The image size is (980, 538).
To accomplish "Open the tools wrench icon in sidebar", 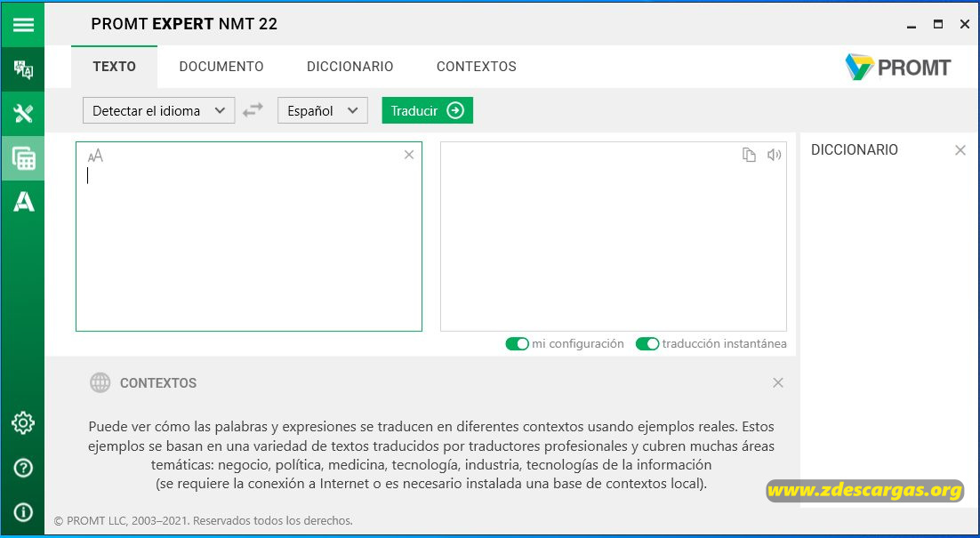I will click(x=23, y=113).
